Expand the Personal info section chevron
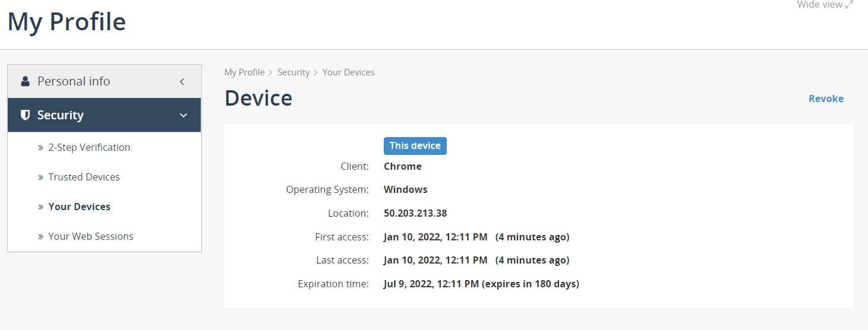The height and width of the screenshot is (330, 868). 182,82
